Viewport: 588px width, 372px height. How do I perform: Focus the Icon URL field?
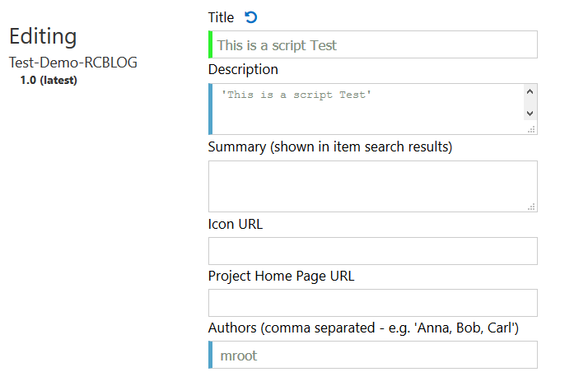pyautogui.click(x=372, y=251)
